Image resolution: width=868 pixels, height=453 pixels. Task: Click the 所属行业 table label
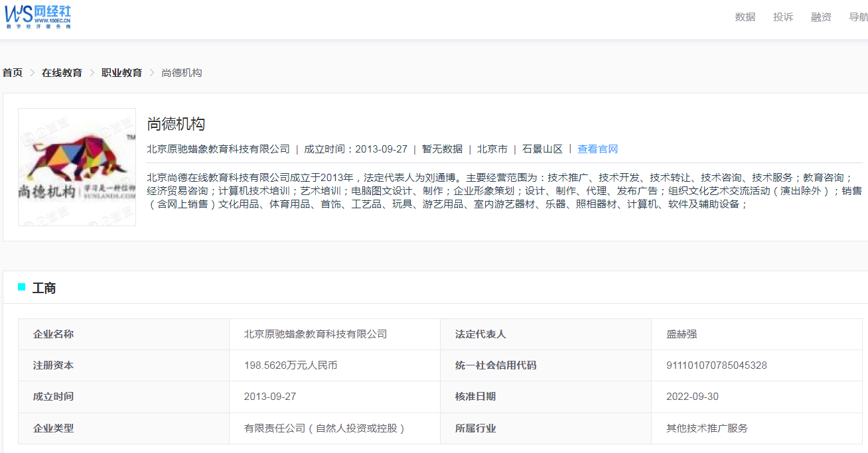tap(475, 428)
